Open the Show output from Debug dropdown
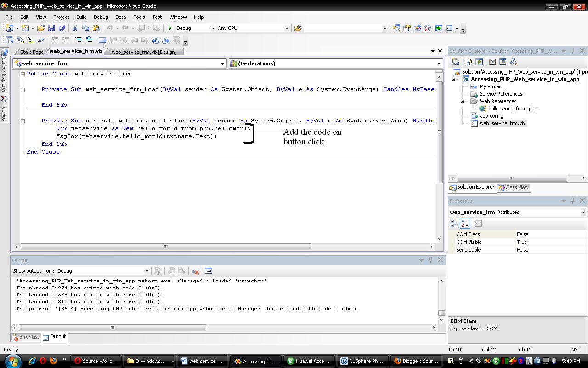 [x=147, y=271]
